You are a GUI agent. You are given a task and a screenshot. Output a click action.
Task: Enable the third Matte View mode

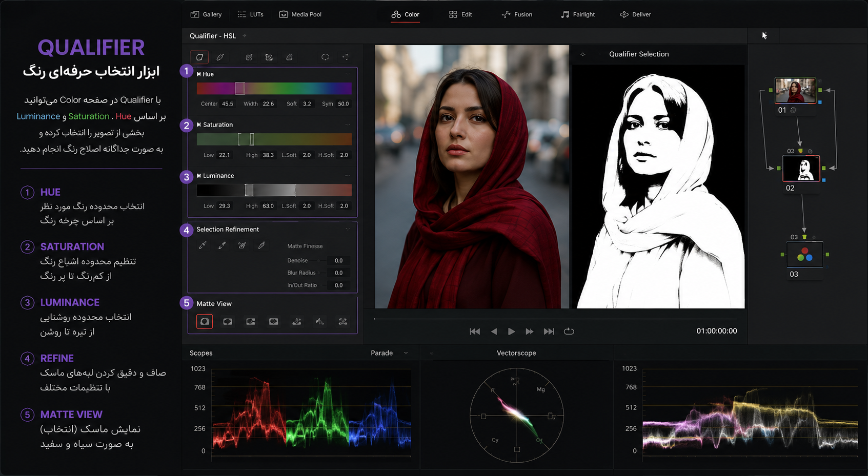click(x=251, y=321)
